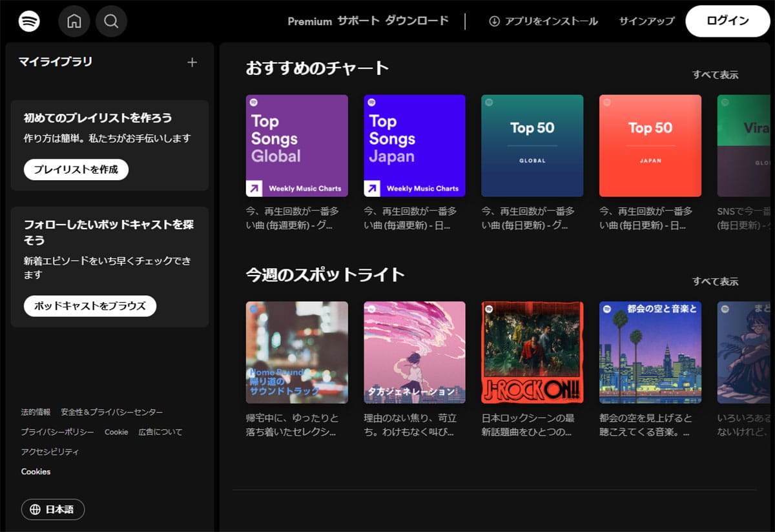The image size is (775, 532).
Task: Open プライバシーポリシー footer link
Action: [x=57, y=432]
